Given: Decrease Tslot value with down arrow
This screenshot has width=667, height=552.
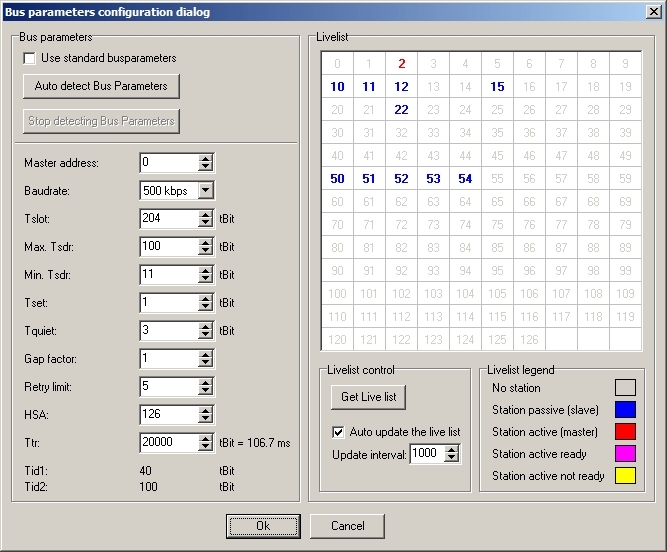Looking at the screenshot, I should (206, 223).
